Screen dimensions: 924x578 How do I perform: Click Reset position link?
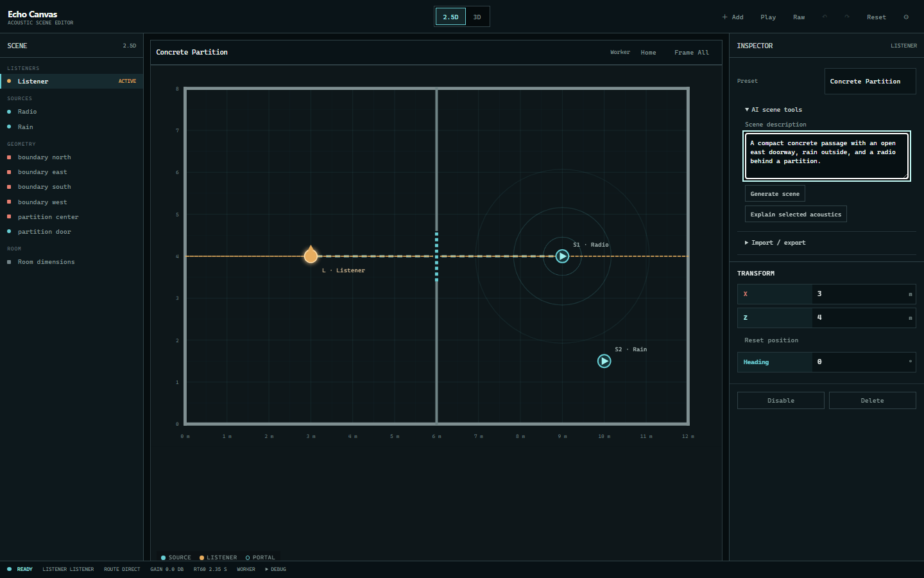click(x=771, y=340)
